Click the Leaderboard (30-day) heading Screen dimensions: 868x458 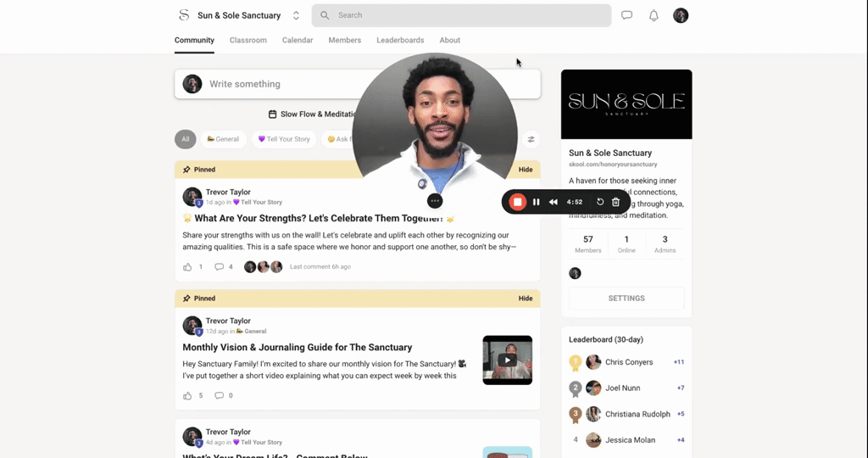coord(606,339)
